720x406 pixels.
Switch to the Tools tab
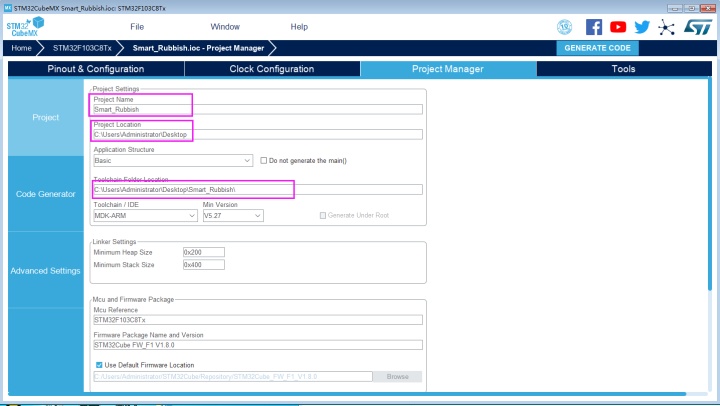624,69
